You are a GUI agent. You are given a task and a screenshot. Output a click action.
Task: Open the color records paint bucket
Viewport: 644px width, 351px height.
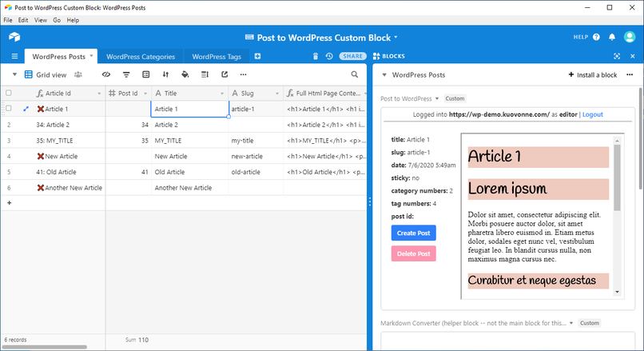[x=185, y=74]
